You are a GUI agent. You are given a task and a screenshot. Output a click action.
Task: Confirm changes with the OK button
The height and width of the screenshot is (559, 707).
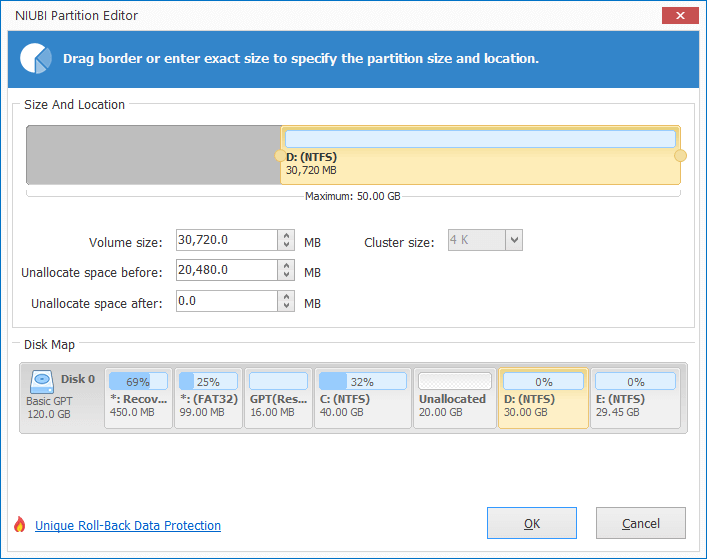tap(532, 523)
